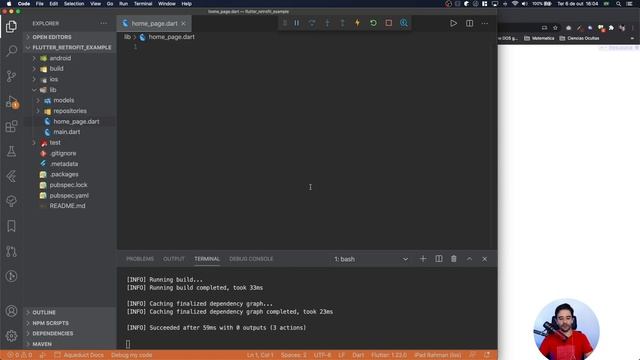
Task: Expand the repositories folder
Action: (70, 111)
